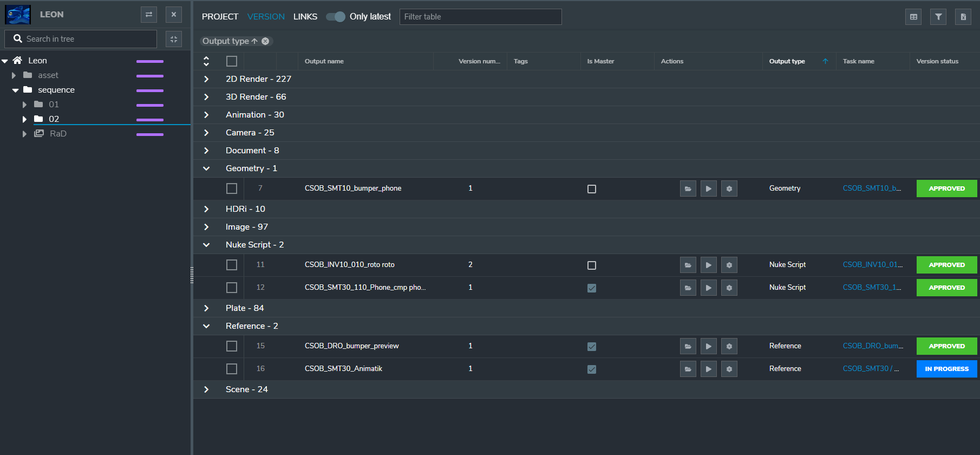Remove the Output type grouping chip

(x=265, y=41)
